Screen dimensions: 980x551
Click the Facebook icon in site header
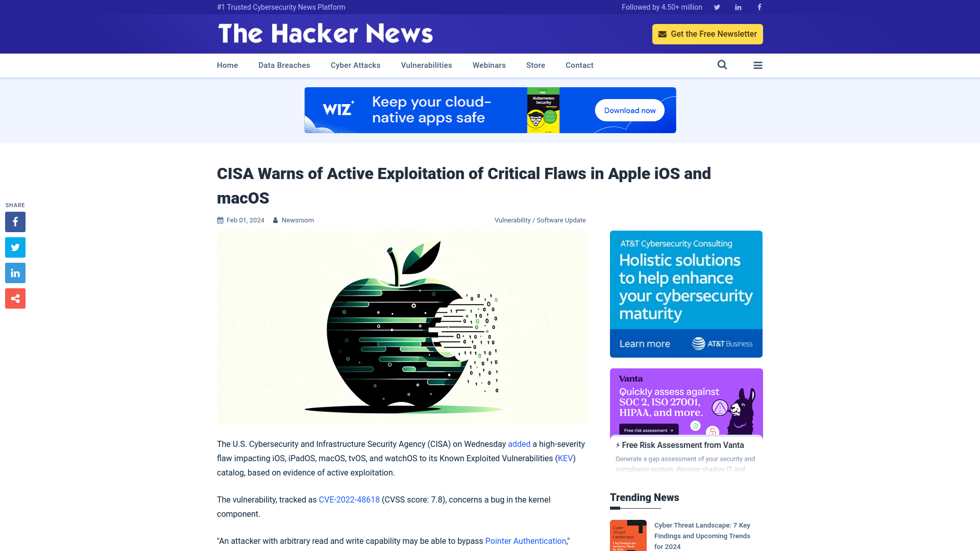point(759,7)
